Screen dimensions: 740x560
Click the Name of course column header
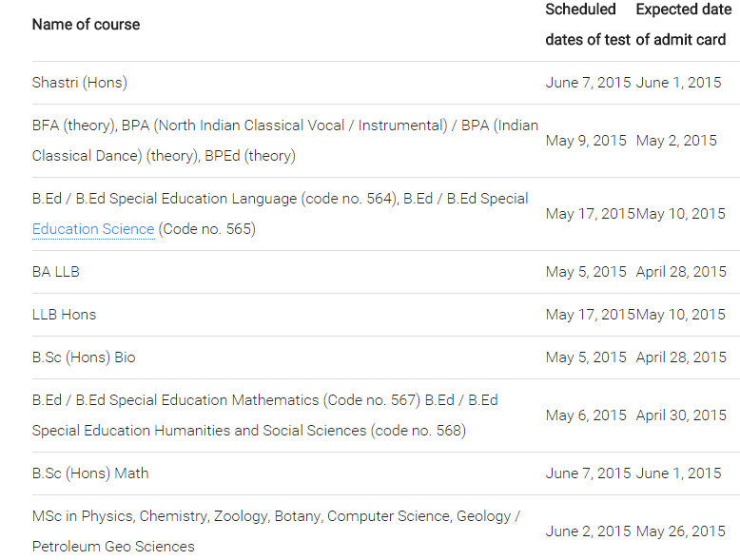[x=86, y=25]
